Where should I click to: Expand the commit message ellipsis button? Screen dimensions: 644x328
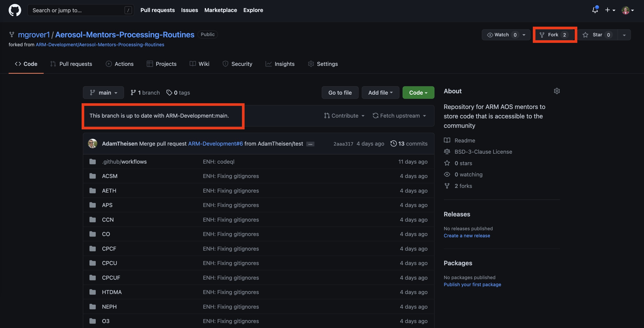coord(310,144)
